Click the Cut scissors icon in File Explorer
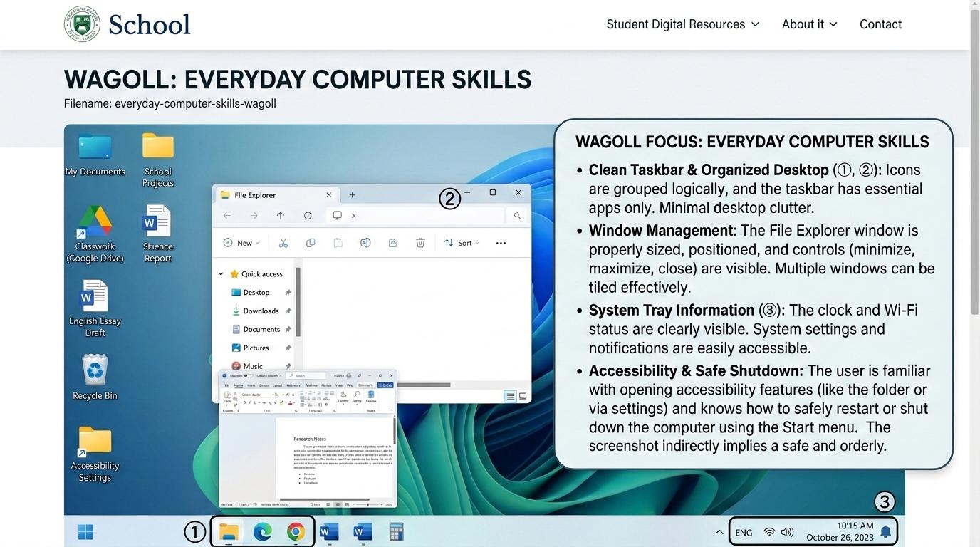This screenshot has width=980, height=547. (283, 243)
